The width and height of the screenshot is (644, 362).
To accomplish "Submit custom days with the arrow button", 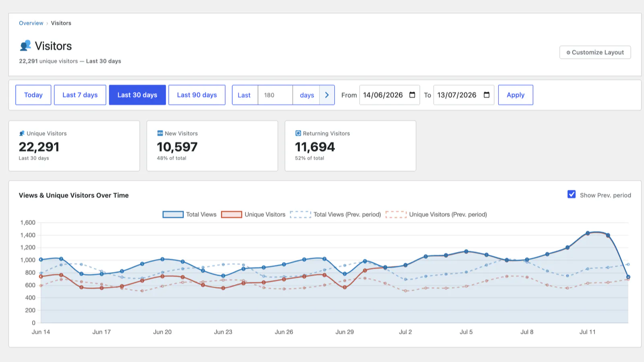I will 327,95.
